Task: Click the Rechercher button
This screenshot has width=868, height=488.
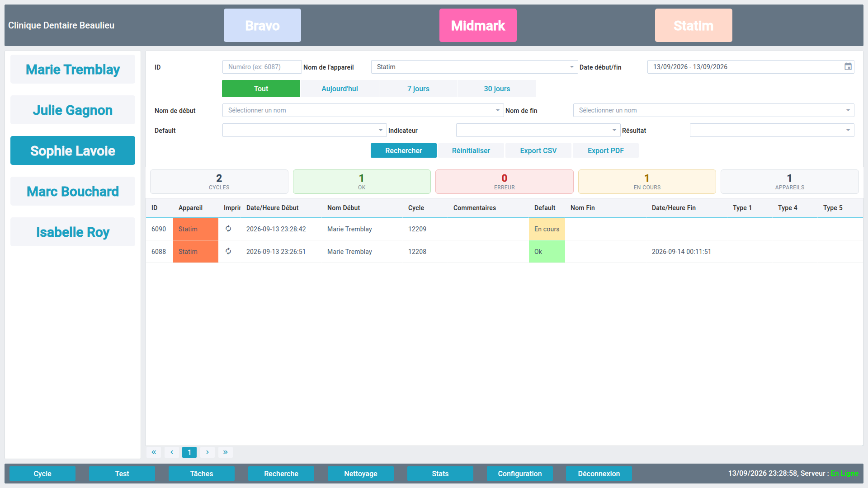Action: [404, 150]
